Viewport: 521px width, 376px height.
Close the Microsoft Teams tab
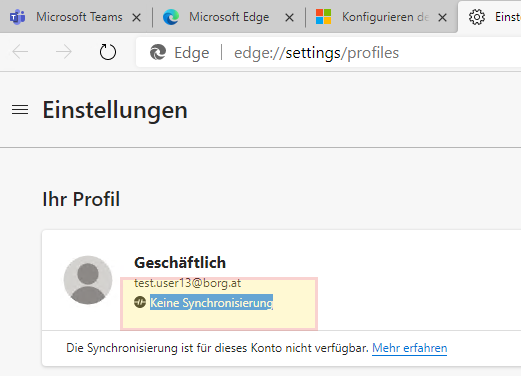pyautogui.click(x=136, y=17)
